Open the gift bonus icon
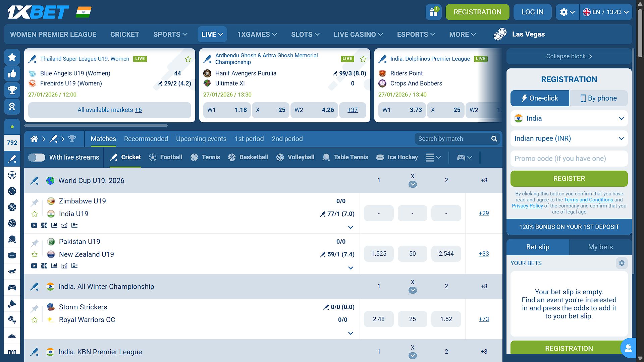This screenshot has width=644, height=362. coord(433,12)
